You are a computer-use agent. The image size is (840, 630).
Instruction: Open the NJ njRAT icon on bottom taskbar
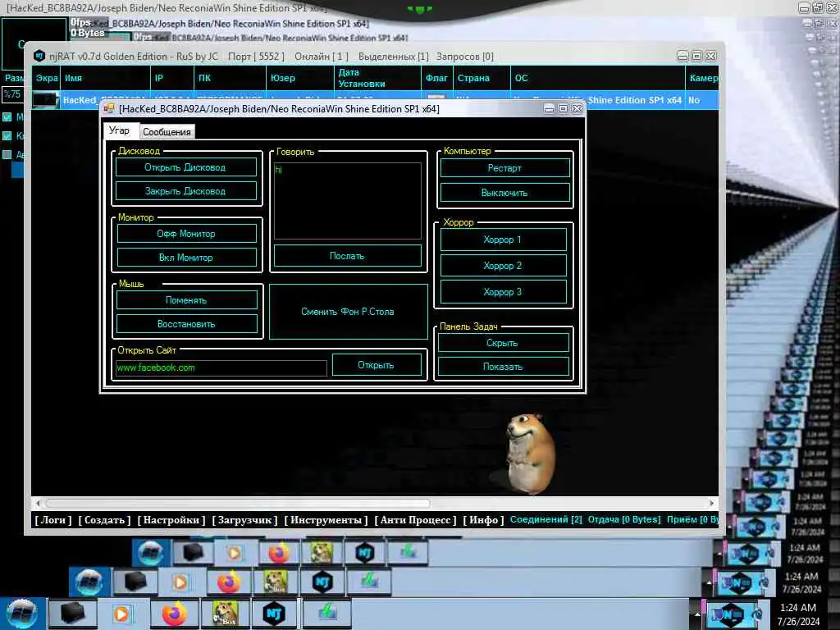(274, 614)
